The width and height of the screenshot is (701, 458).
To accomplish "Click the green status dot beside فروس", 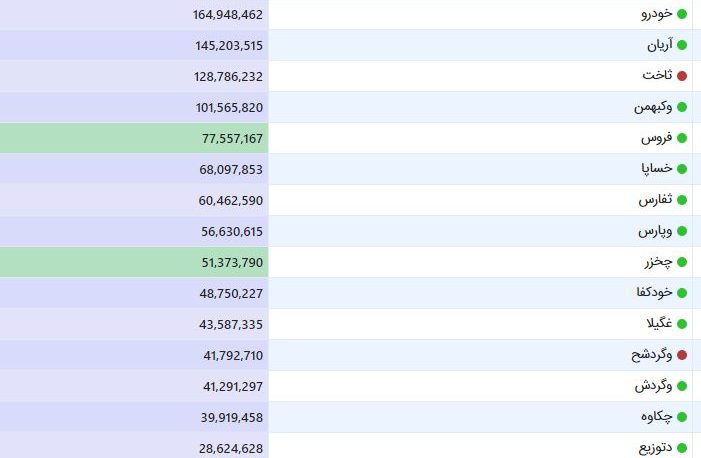I will click(x=682, y=138).
